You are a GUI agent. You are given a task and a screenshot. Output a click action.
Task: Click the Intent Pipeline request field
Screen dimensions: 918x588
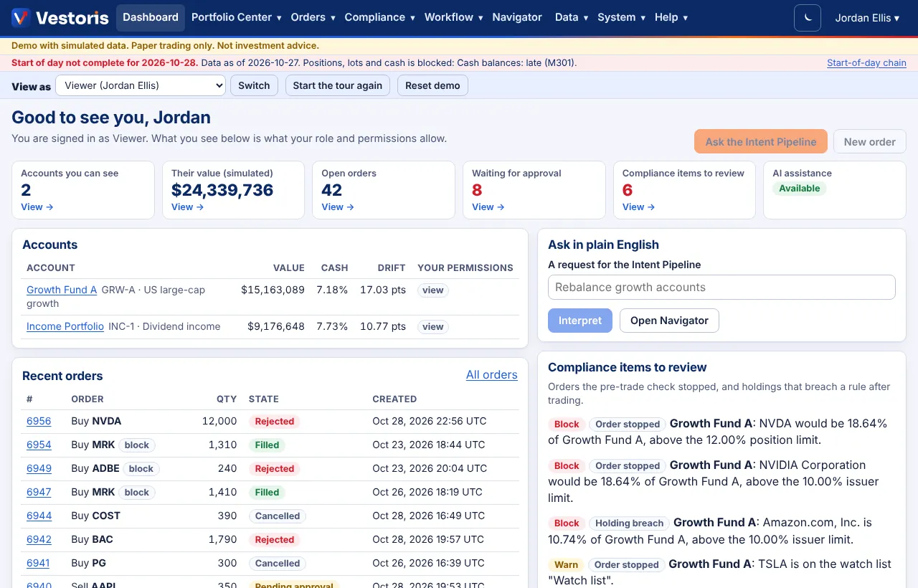(721, 287)
